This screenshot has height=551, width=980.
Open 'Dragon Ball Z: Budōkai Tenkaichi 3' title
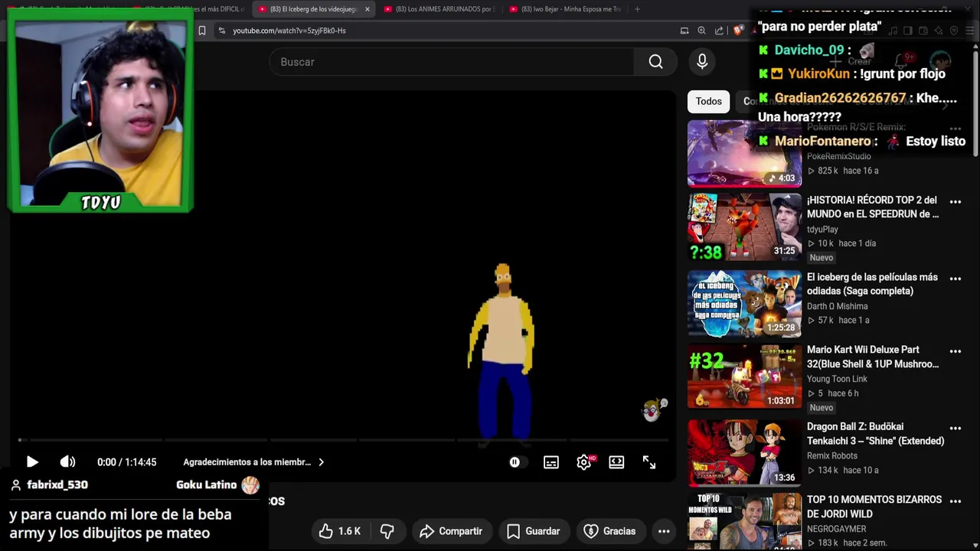(x=875, y=434)
